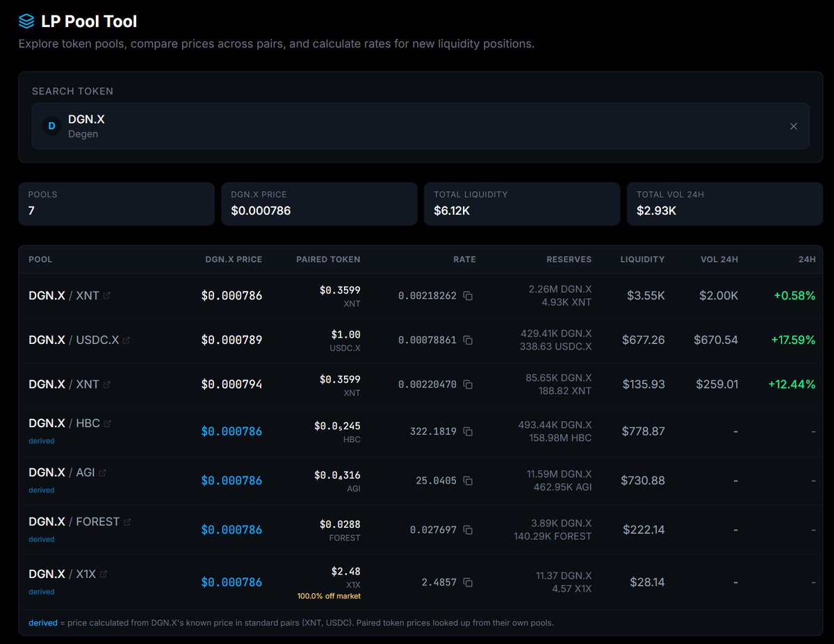The height and width of the screenshot is (644, 834).
Task: Open the DGN.X / HBC pool
Action: [x=64, y=423]
